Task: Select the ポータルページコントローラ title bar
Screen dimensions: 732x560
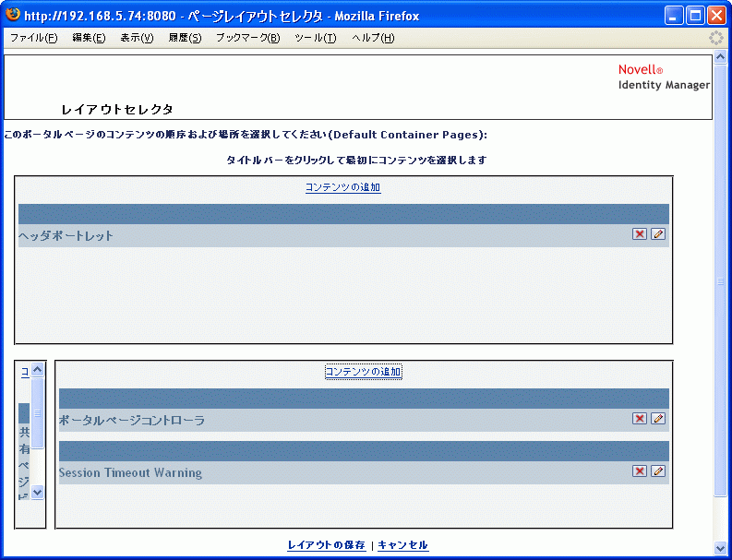Action: [x=364, y=420]
